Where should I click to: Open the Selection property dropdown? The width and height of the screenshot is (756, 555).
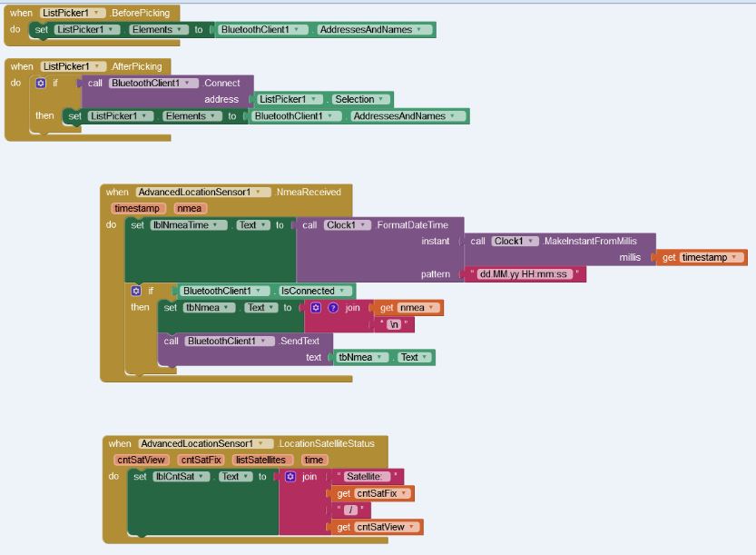[382, 99]
